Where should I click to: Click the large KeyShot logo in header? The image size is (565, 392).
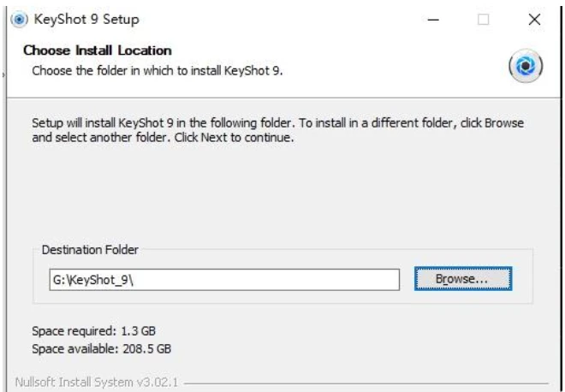526,66
